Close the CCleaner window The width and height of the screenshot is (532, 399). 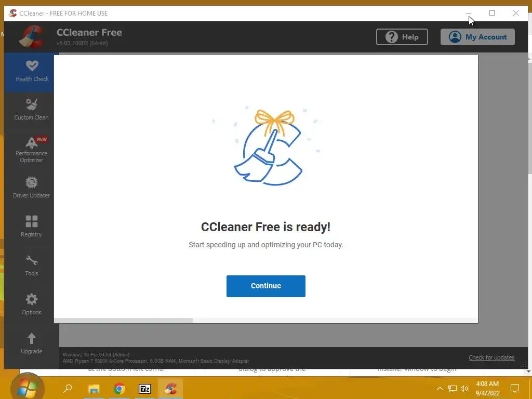click(516, 13)
